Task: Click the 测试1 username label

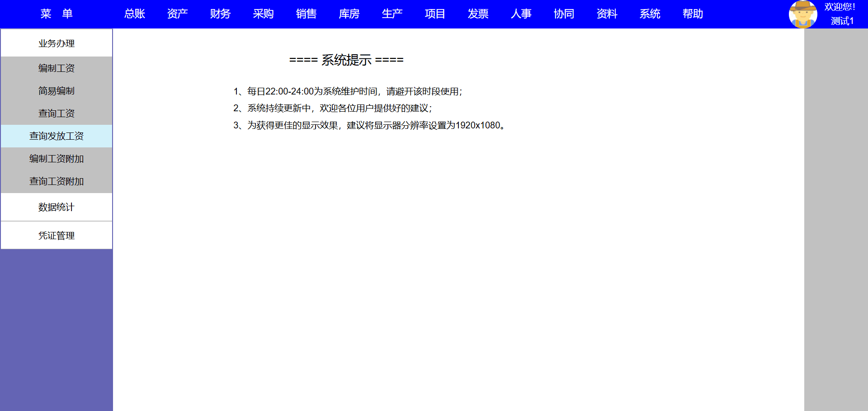Action: [842, 21]
